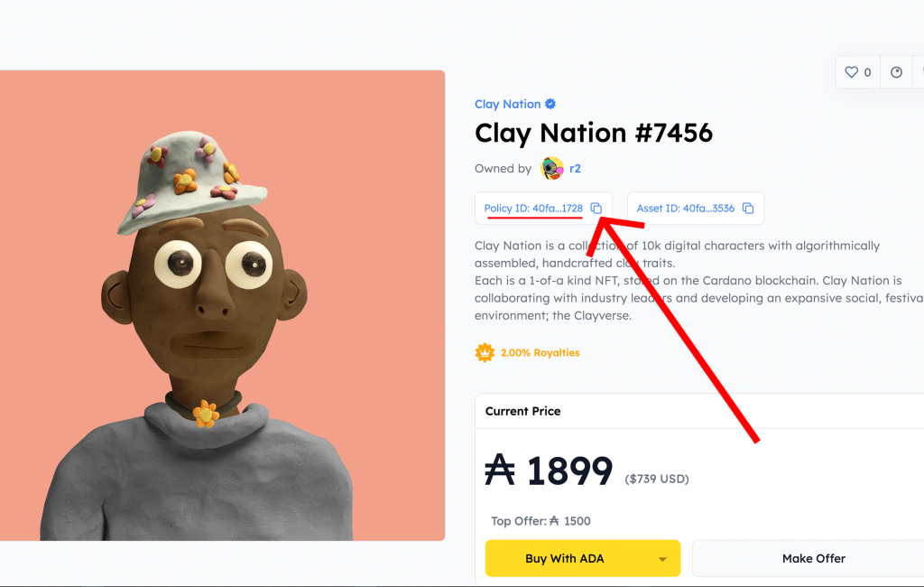This screenshot has width=924, height=587.
Task: Open the owner's avatar picture
Action: (552, 168)
